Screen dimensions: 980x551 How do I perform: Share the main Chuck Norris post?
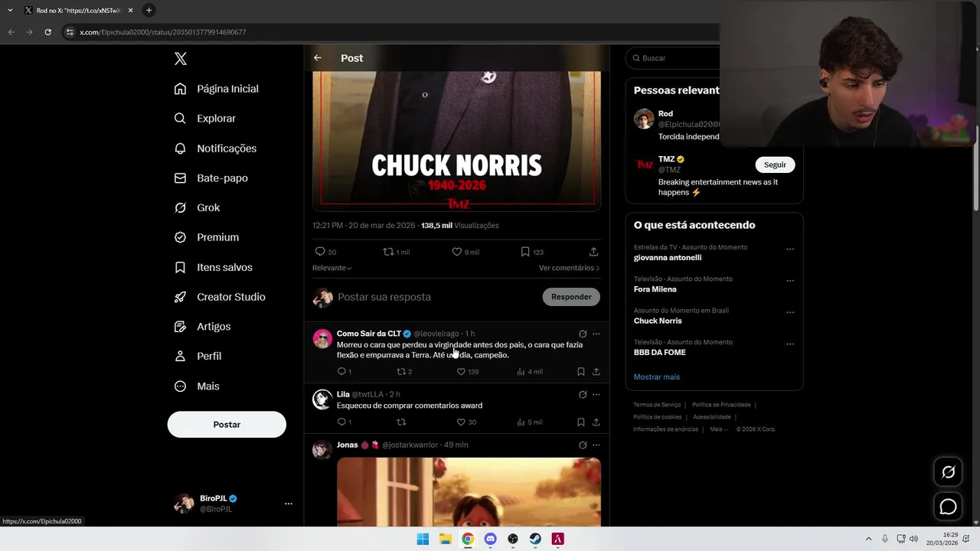click(593, 252)
